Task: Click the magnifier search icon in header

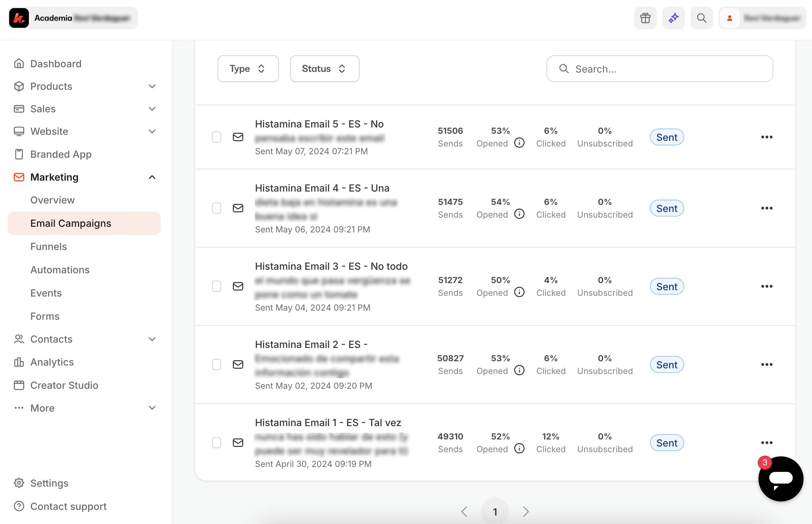Action: click(701, 18)
